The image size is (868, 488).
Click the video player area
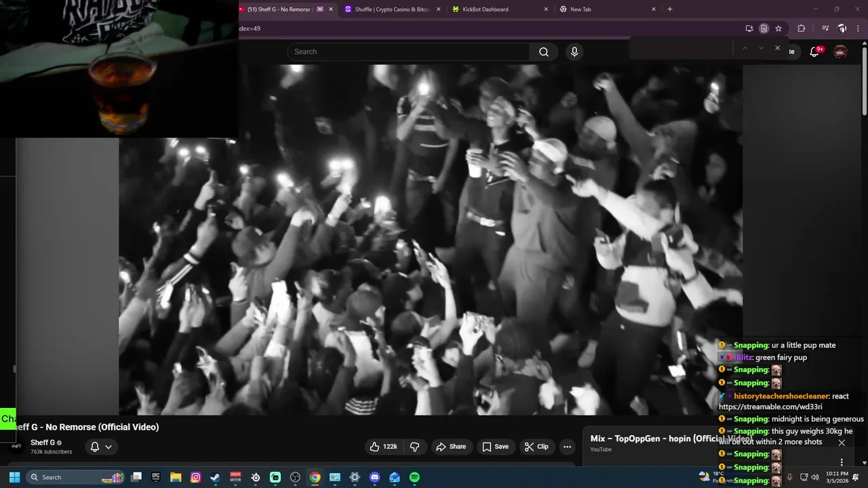431,240
